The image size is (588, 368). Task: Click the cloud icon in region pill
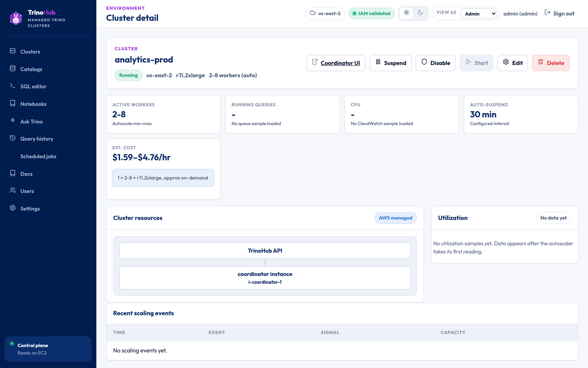(313, 13)
